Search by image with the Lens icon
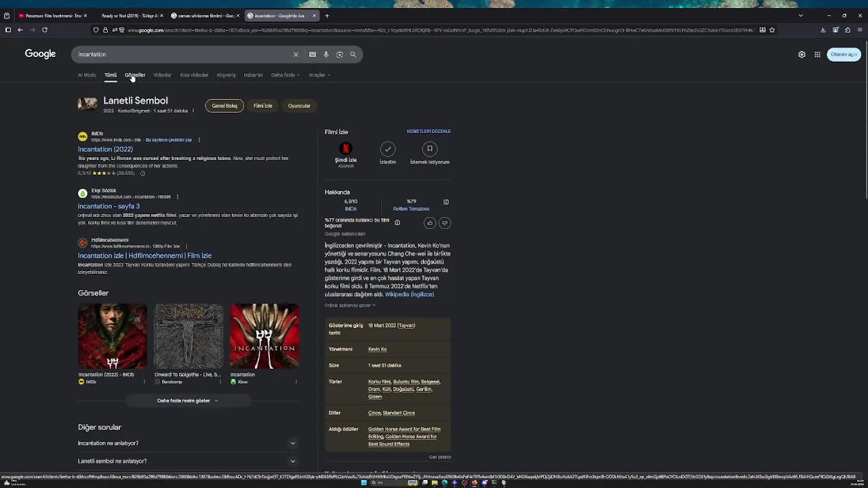 point(340,54)
